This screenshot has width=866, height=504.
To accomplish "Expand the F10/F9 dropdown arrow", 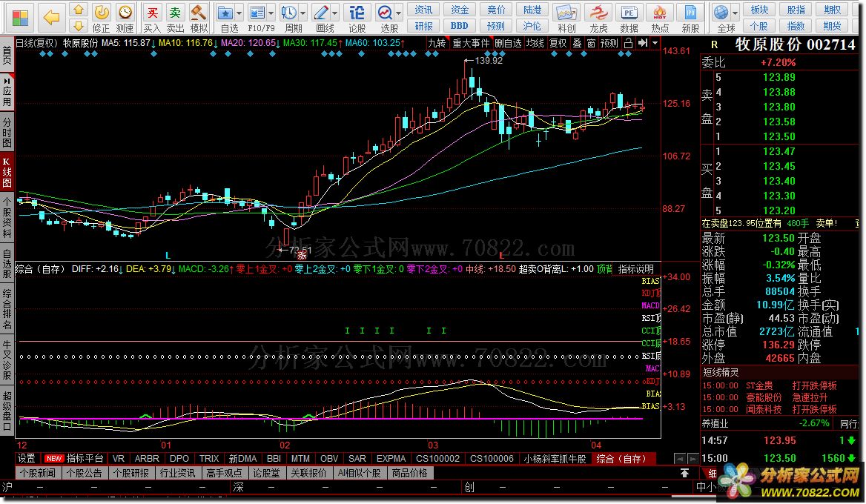I will (271, 13).
